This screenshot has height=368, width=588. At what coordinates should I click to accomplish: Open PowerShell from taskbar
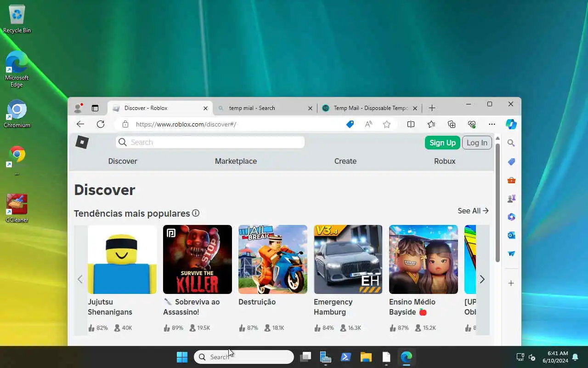click(346, 357)
